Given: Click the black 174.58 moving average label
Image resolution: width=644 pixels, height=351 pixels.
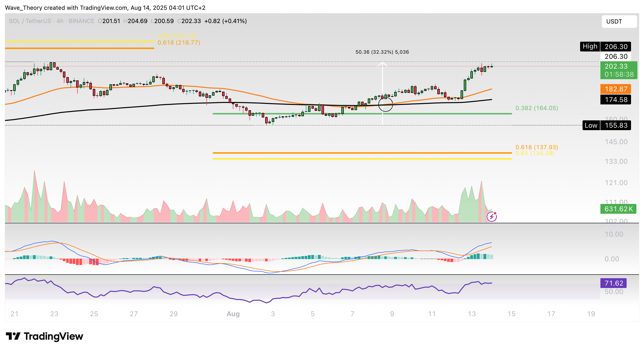Looking at the screenshot, I should (x=615, y=100).
